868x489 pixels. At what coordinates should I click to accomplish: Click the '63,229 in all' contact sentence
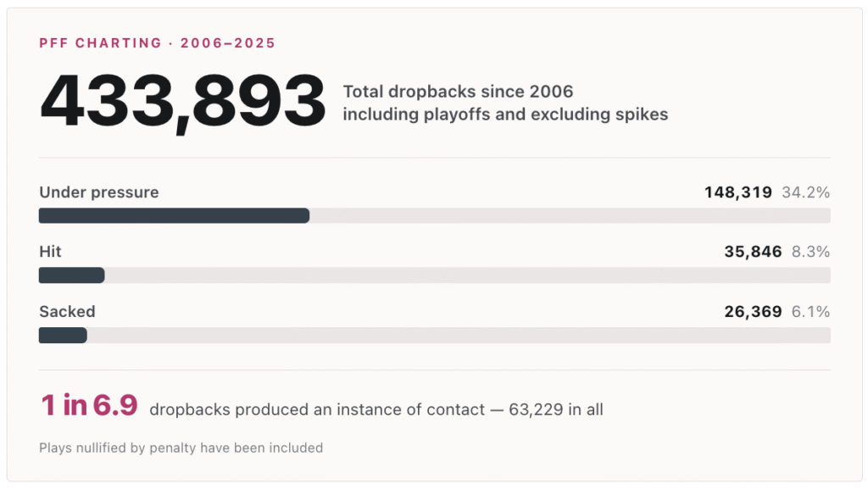(x=376, y=409)
